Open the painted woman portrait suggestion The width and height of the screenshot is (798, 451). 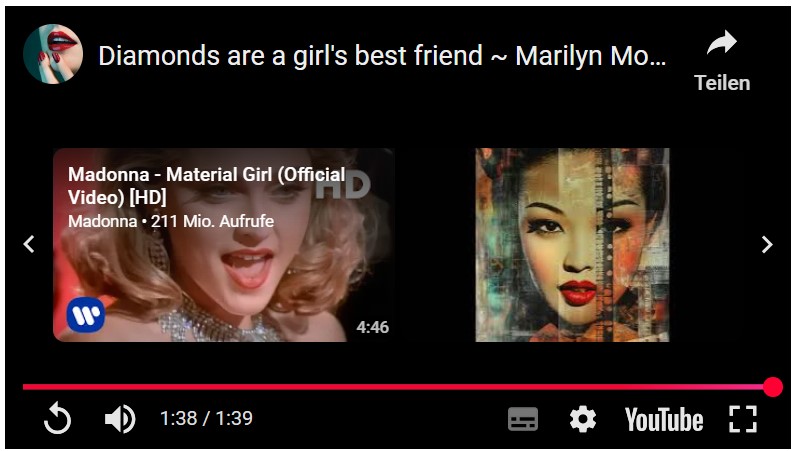tap(572, 245)
